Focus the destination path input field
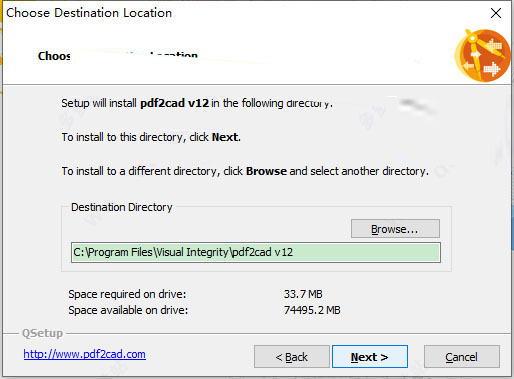This screenshot has height=379, width=514. 256,252
